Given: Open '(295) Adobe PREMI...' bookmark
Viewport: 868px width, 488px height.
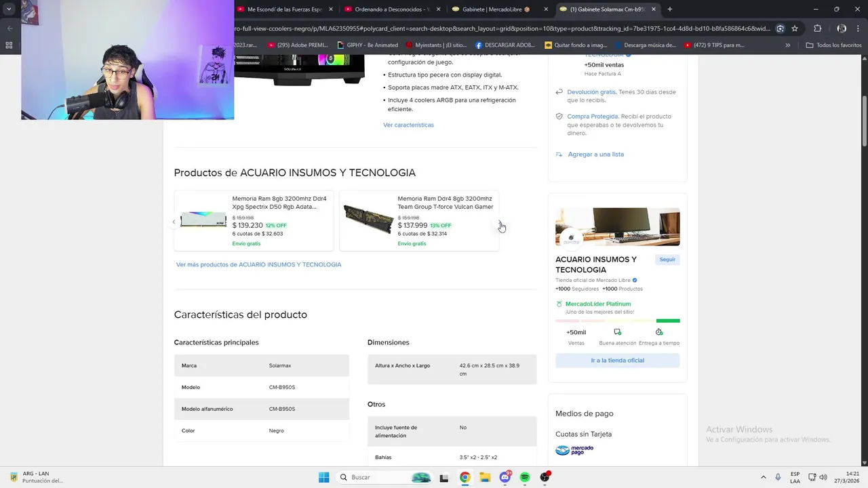Looking at the screenshot, I should 298,45.
